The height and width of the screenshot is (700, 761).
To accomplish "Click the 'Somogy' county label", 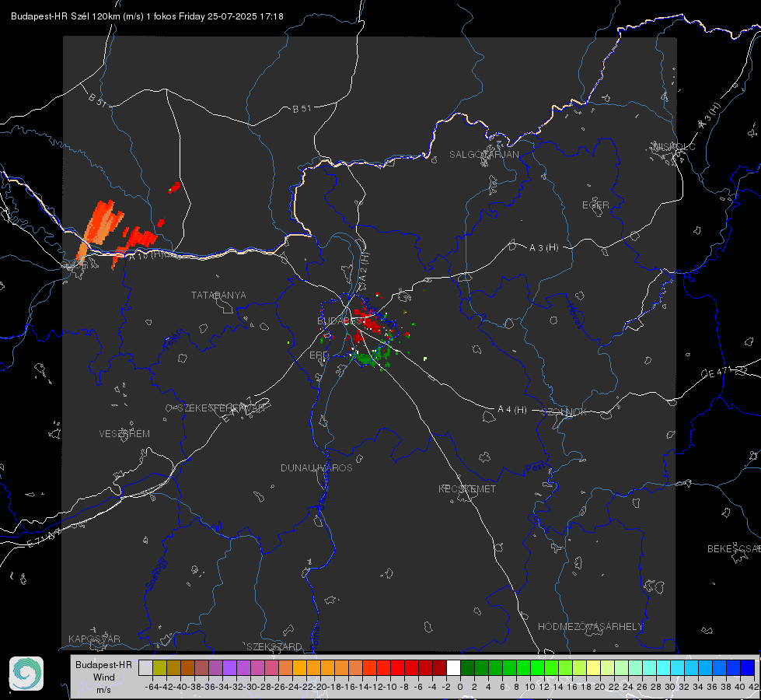I will coord(155,574).
